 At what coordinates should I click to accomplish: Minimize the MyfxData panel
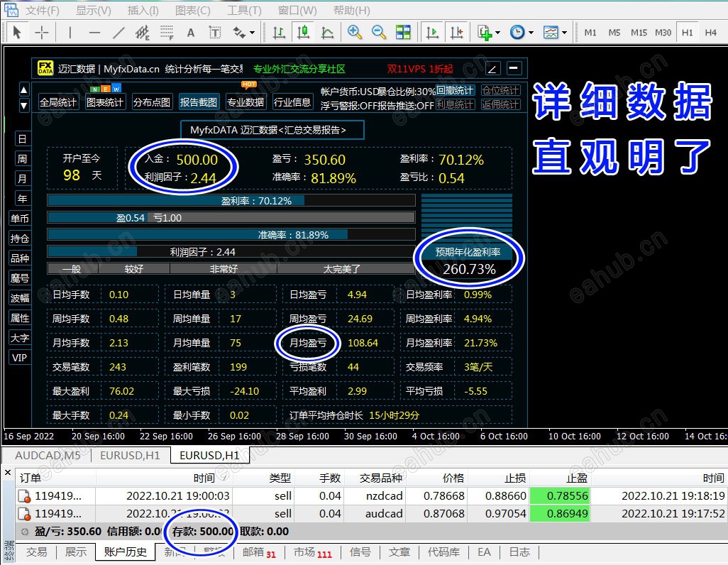[513, 68]
